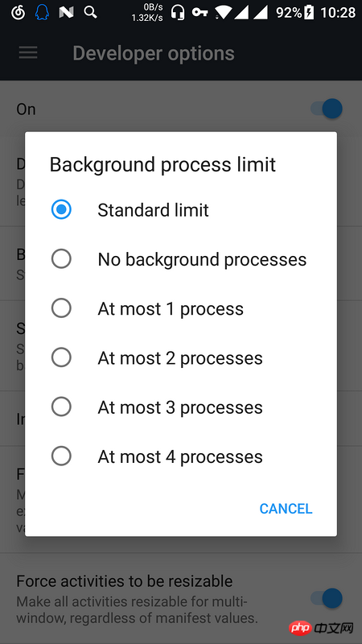Tap the 10:28 clock in status bar
The height and width of the screenshot is (644, 362).
(338, 13)
